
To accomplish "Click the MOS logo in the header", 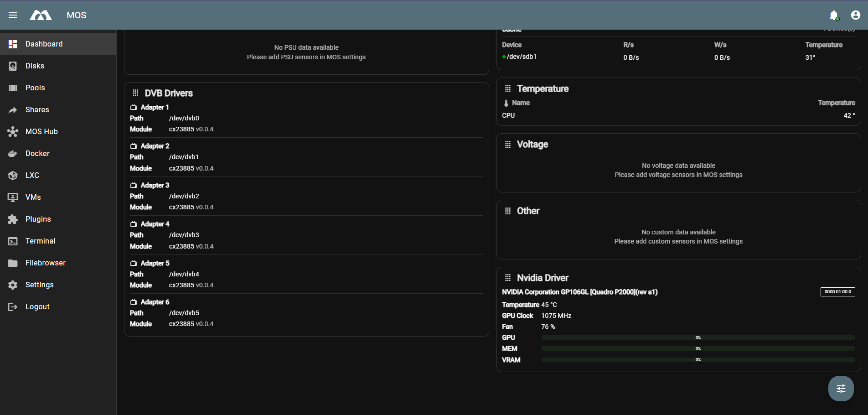I will click(41, 15).
